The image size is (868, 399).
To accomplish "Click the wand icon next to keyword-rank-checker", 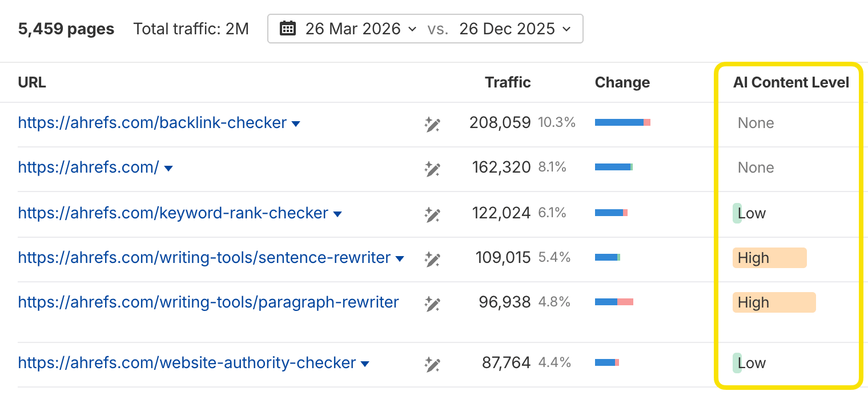I will click(x=432, y=214).
